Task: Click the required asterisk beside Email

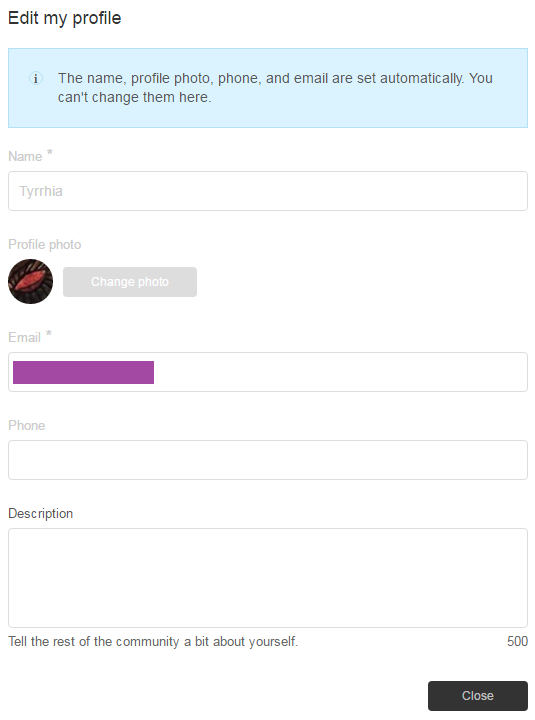Action: click(49, 333)
